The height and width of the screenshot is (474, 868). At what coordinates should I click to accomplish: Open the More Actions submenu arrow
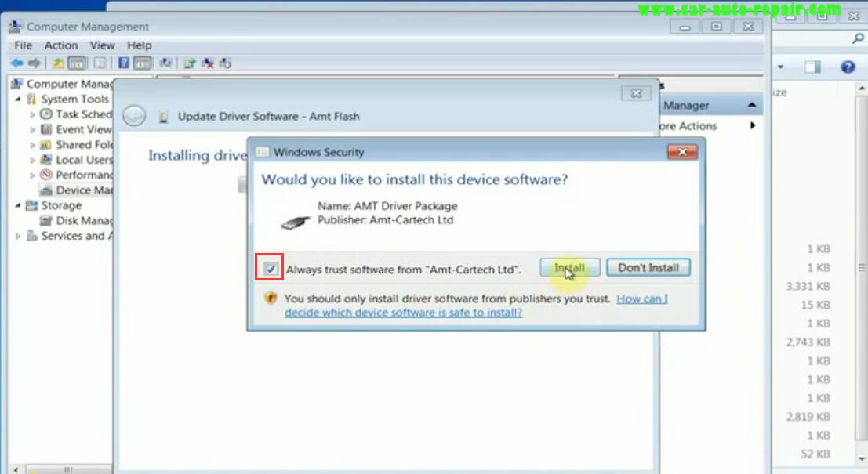click(x=753, y=125)
